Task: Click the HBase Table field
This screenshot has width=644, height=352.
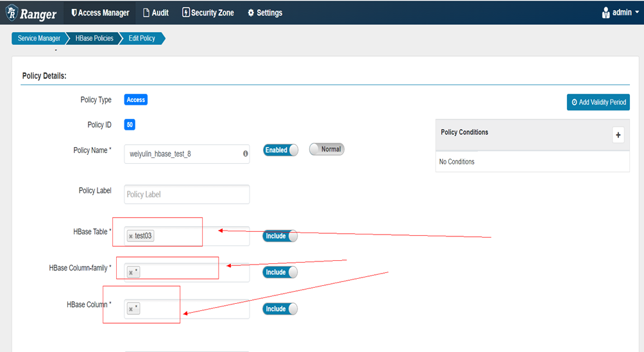Action: 187,236
